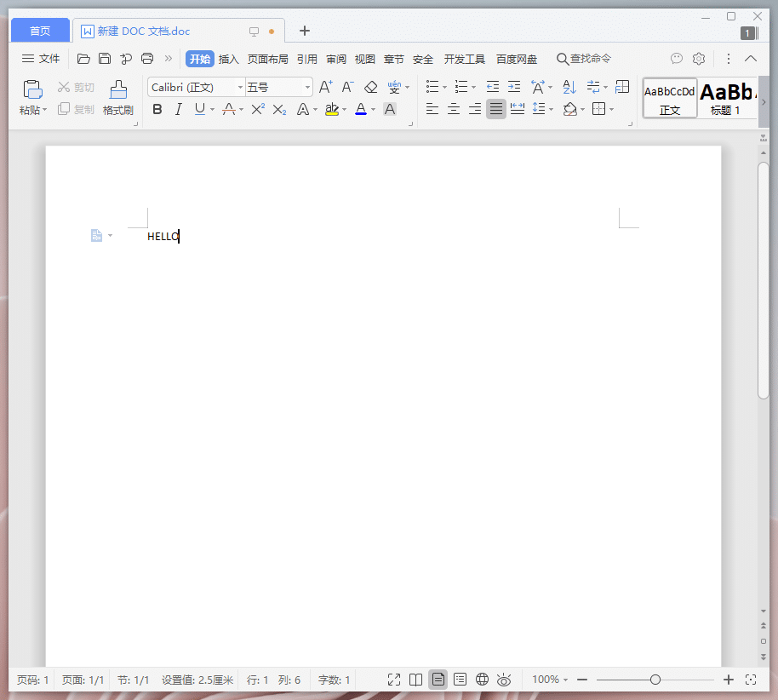The height and width of the screenshot is (700, 778).
Task: Decrease font size with the A- icon
Action: pyautogui.click(x=347, y=87)
